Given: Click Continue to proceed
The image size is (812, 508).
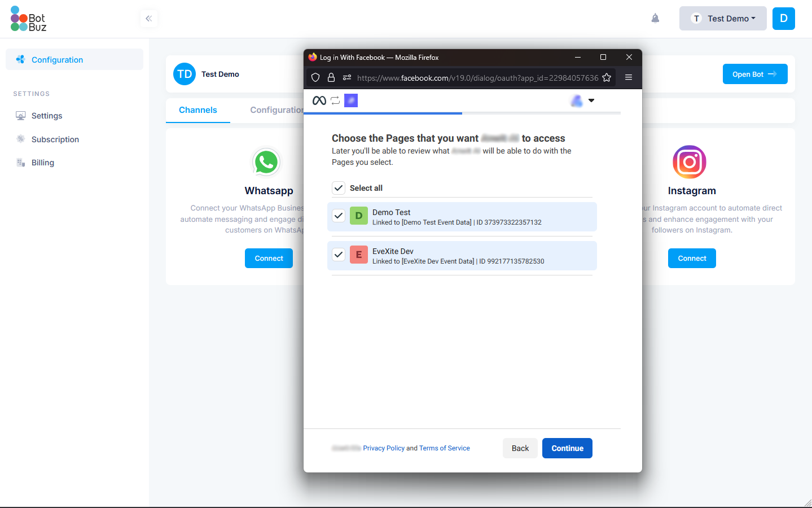Looking at the screenshot, I should click(x=567, y=448).
